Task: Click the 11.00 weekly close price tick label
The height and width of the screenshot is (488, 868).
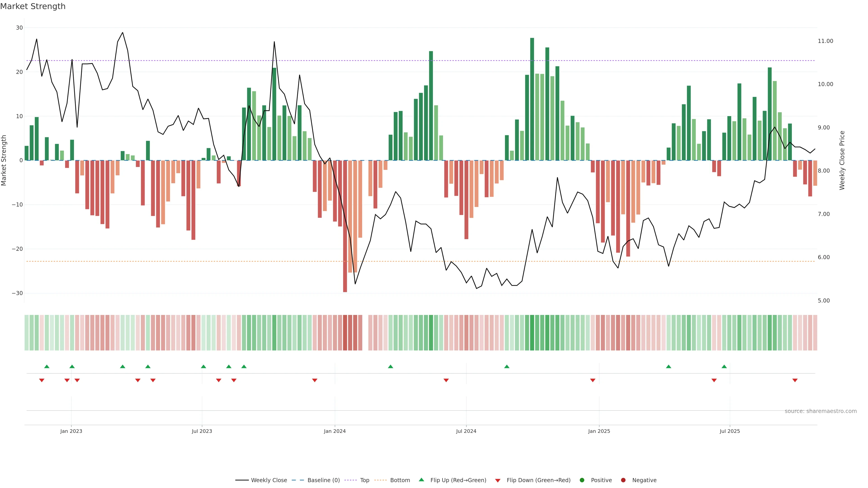Action: click(x=825, y=41)
